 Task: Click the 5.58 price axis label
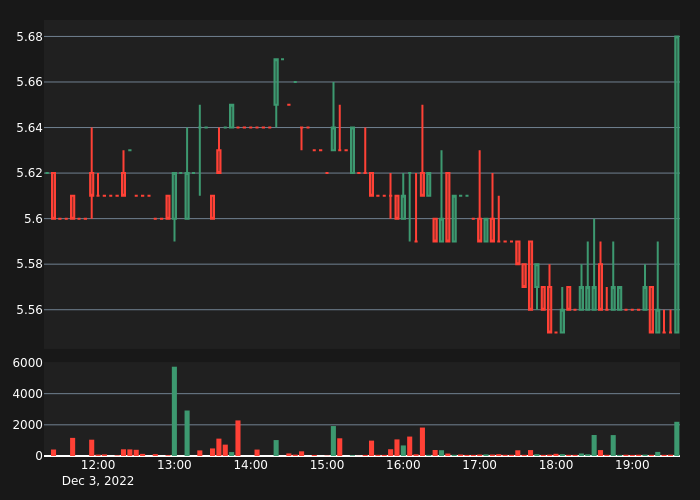pos(29,264)
